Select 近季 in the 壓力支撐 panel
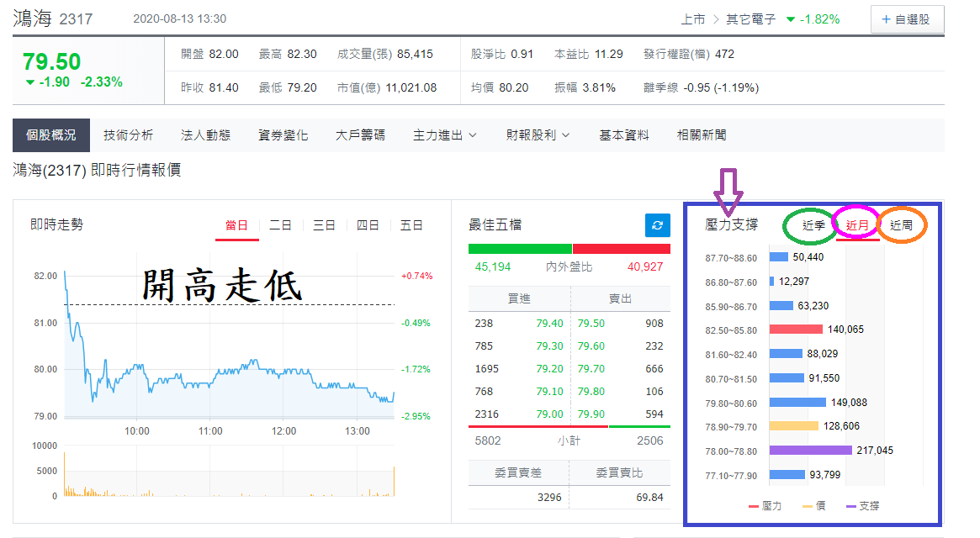This screenshot has width=980, height=538. pyautogui.click(x=813, y=225)
